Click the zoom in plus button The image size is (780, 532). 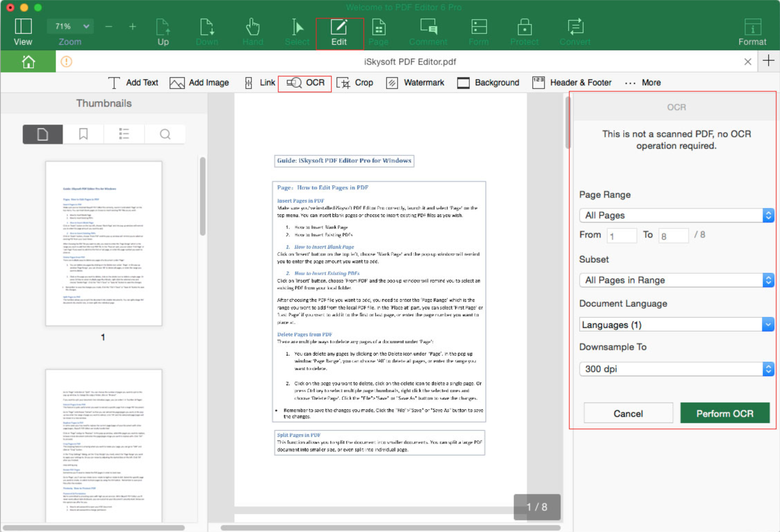pyautogui.click(x=132, y=27)
